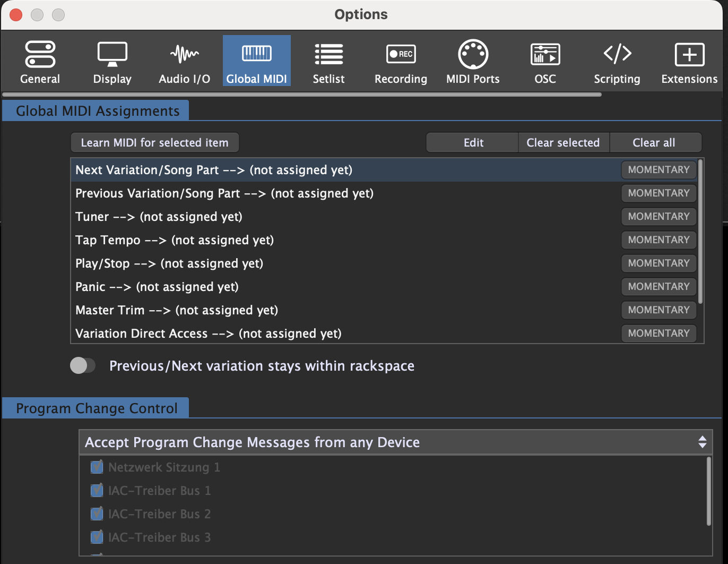This screenshot has height=564, width=728.
Task: Open the Extensions settings icon
Action: tap(689, 55)
